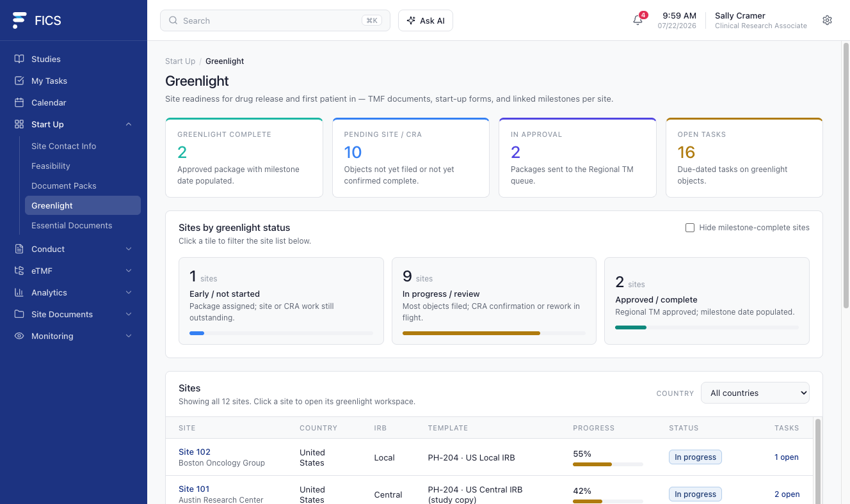Click the Open Tasks card
The height and width of the screenshot is (504, 850).
click(744, 157)
